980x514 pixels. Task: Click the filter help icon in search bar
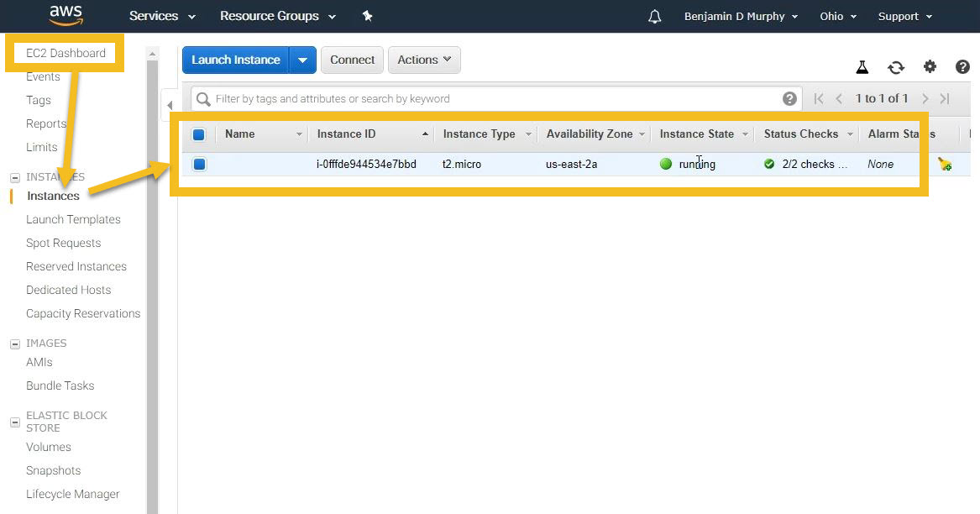789,99
